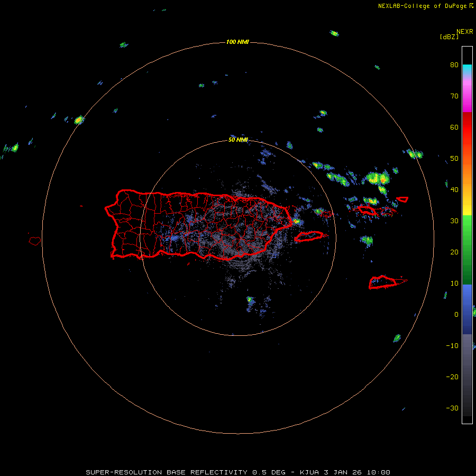
Task: Click the 30 value on dBZ scale
Action: (x=454, y=221)
